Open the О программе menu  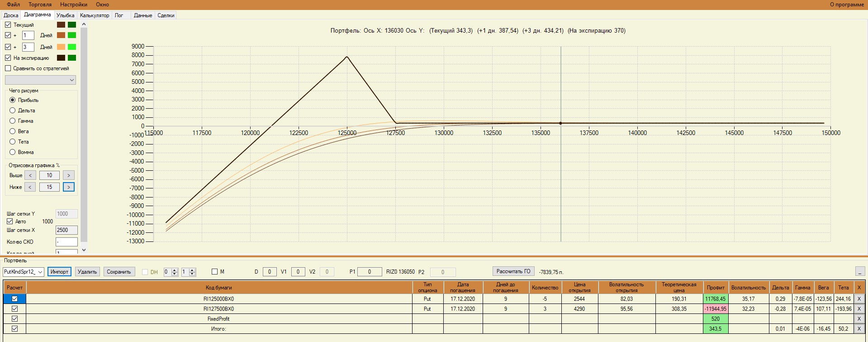click(847, 5)
